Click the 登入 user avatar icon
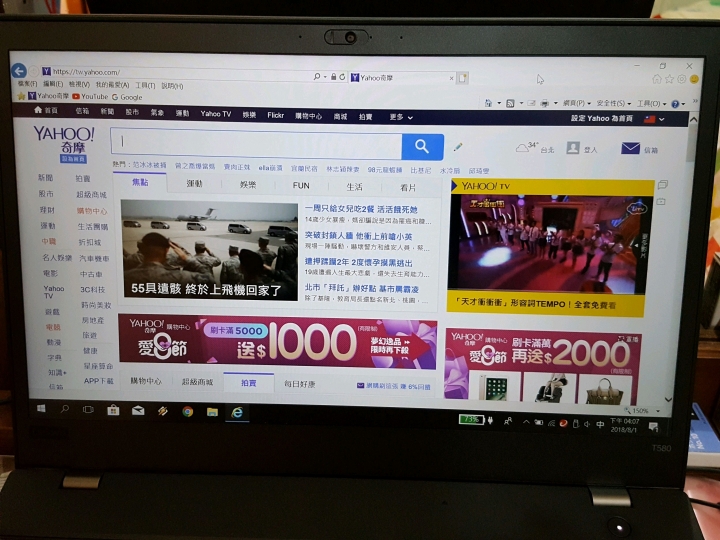This screenshot has height=540, width=720. point(573,148)
